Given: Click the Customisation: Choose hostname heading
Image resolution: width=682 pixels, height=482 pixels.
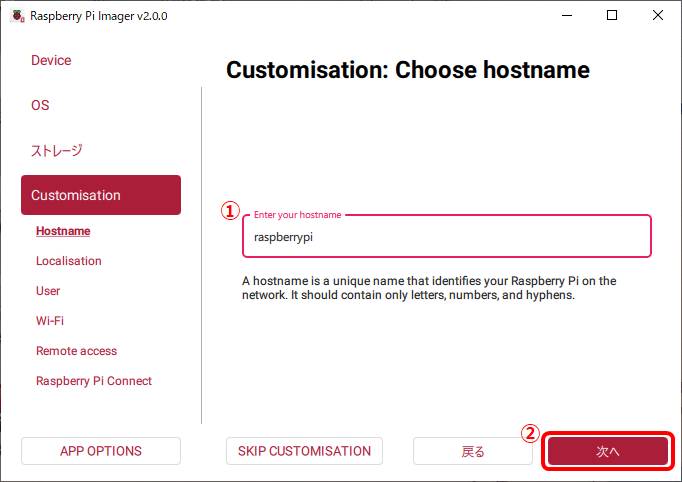Looking at the screenshot, I should click(408, 70).
